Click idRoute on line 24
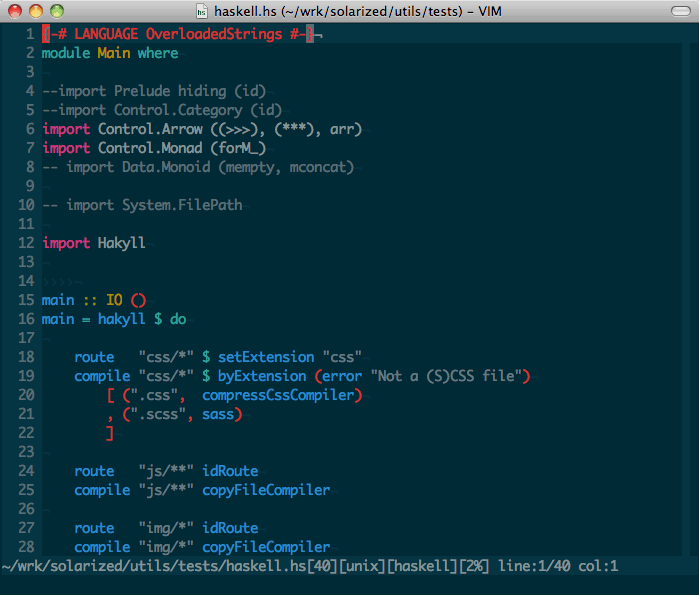The height and width of the screenshot is (595, 699). click(x=230, y=471)
